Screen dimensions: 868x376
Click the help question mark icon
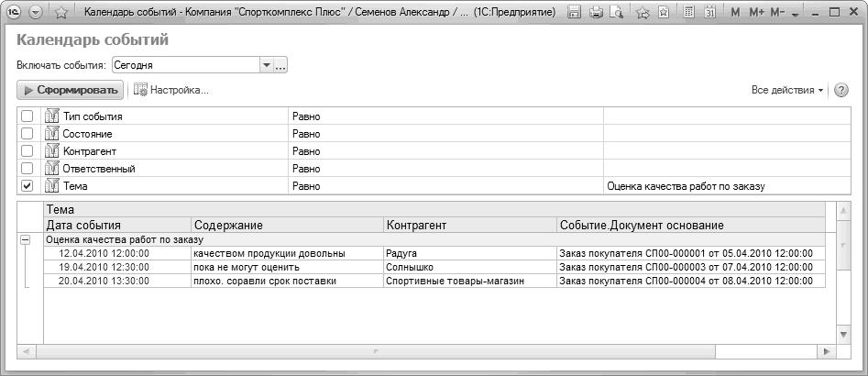[x=841, y=90]
